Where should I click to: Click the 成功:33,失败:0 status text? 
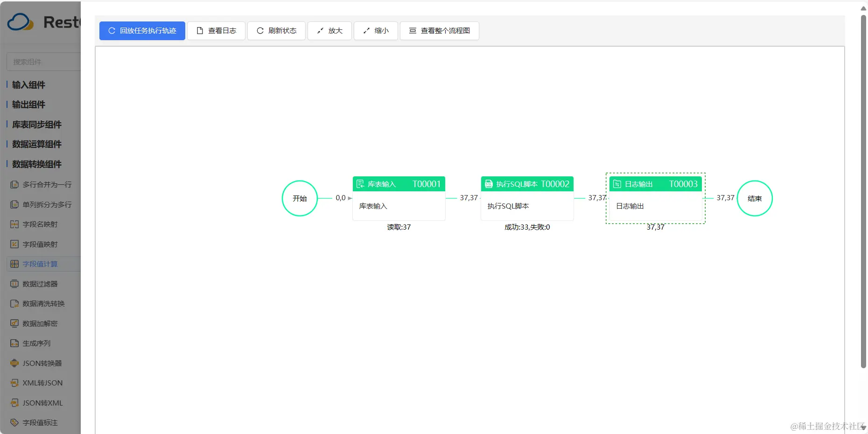(x=527, y=227)
